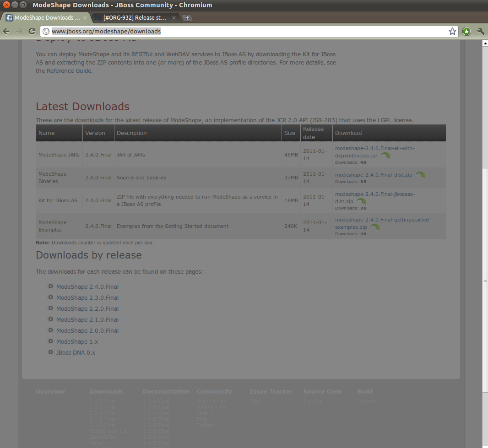Open ModeShape 2.0.0.Final release page
The image size is (488, 448).
(87, 330)
